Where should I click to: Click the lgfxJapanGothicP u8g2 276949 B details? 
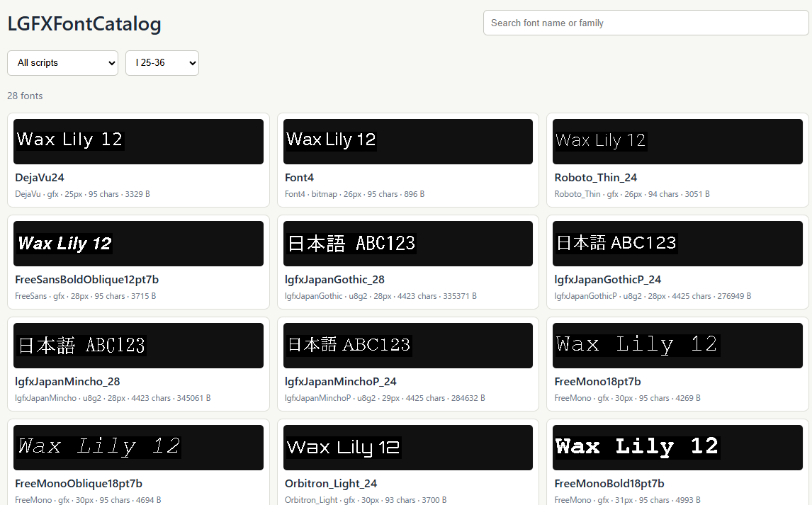point(653,296)
